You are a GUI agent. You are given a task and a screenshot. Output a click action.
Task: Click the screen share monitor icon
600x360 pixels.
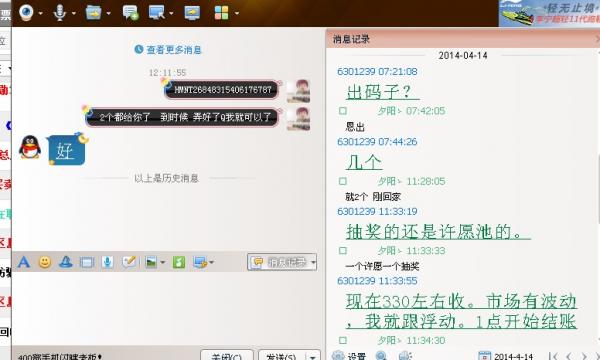pos(192,13)
